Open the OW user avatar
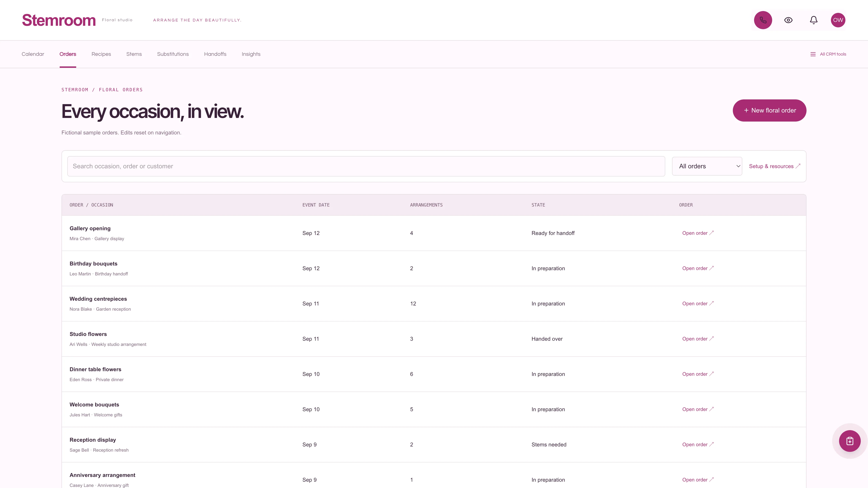 838,20
